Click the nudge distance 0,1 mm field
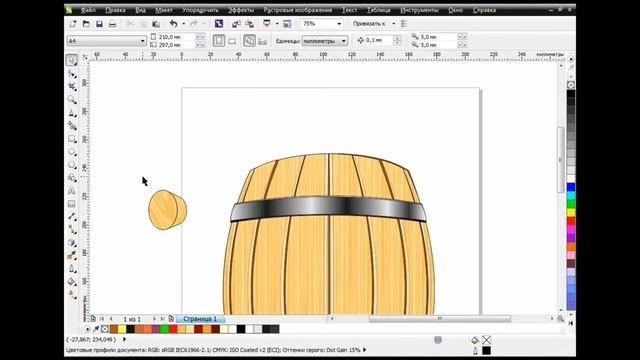The image size is (640, 360). pos(378,40)
